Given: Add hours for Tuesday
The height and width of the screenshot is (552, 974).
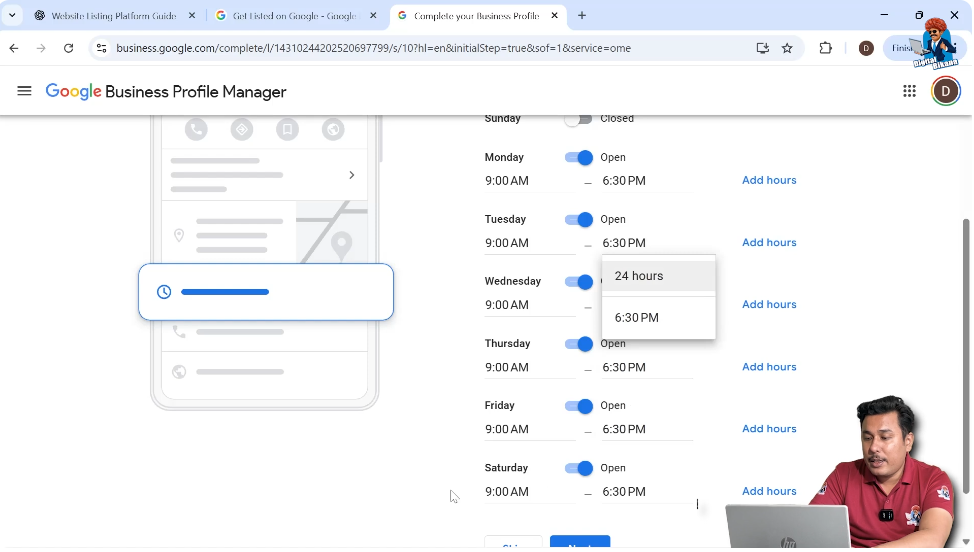Looking at the screenshot, I should [769, 242].
